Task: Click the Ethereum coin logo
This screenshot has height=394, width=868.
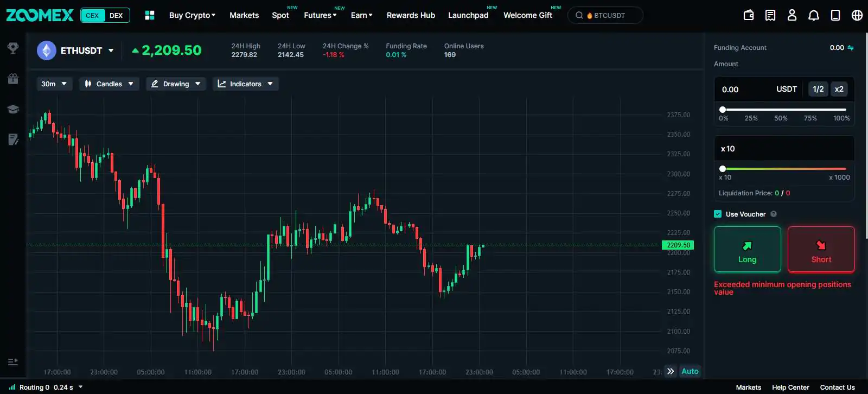Action: click(47, 50)
